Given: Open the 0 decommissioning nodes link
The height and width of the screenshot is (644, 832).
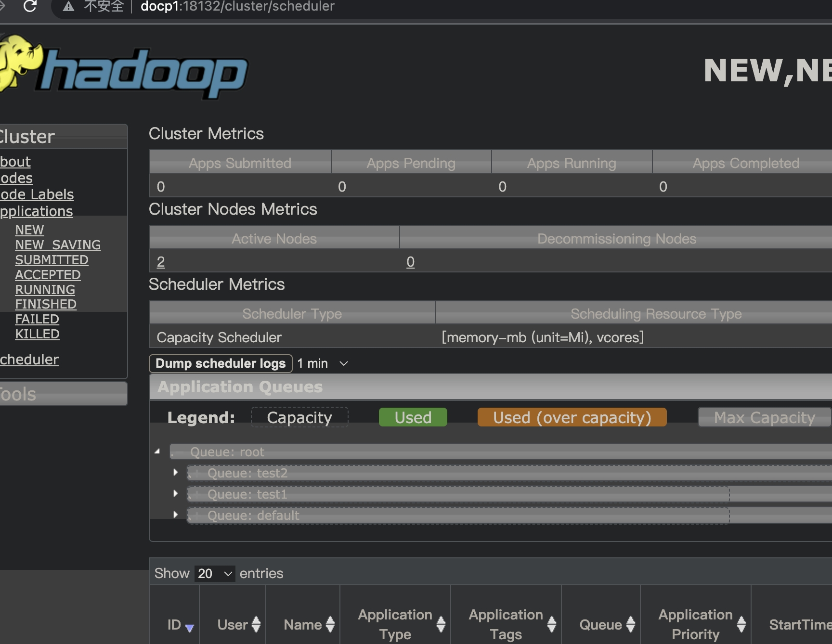Looking at the screenshot, I should pos(410,262).
